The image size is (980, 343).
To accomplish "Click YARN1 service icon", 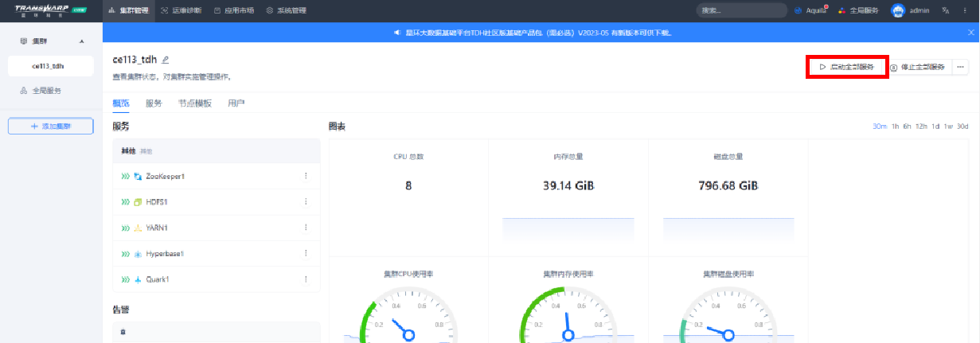I will (138, 228).
